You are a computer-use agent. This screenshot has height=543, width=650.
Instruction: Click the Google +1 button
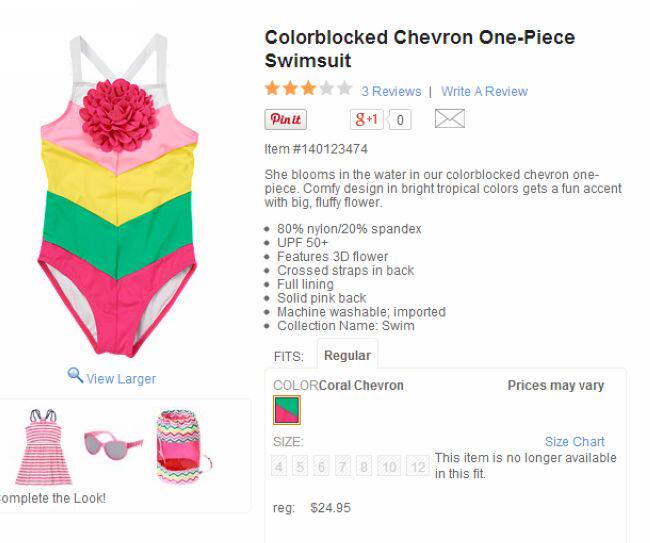click(366, 119)
